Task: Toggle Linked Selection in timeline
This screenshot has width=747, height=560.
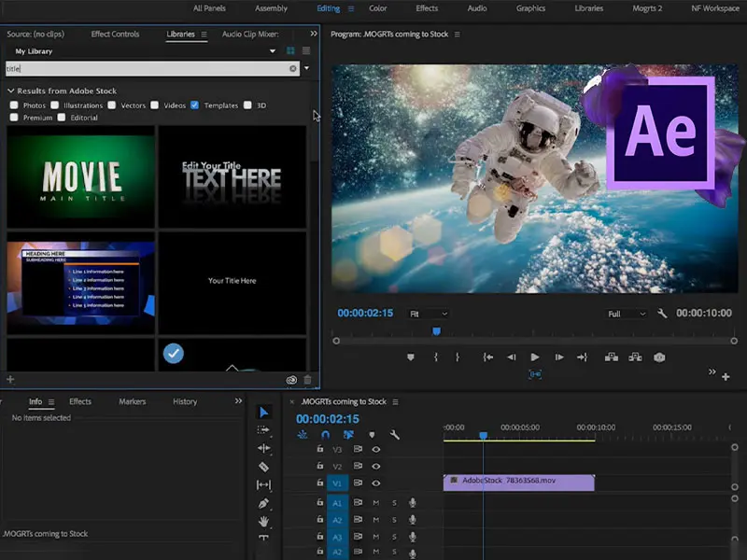Action: pos(348,435)
